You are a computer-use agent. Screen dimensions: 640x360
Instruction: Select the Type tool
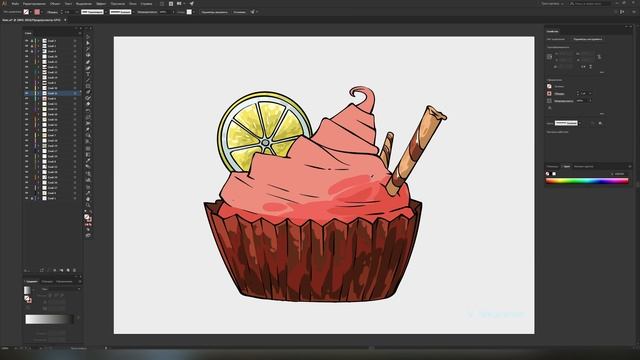(x=88, y=74)
